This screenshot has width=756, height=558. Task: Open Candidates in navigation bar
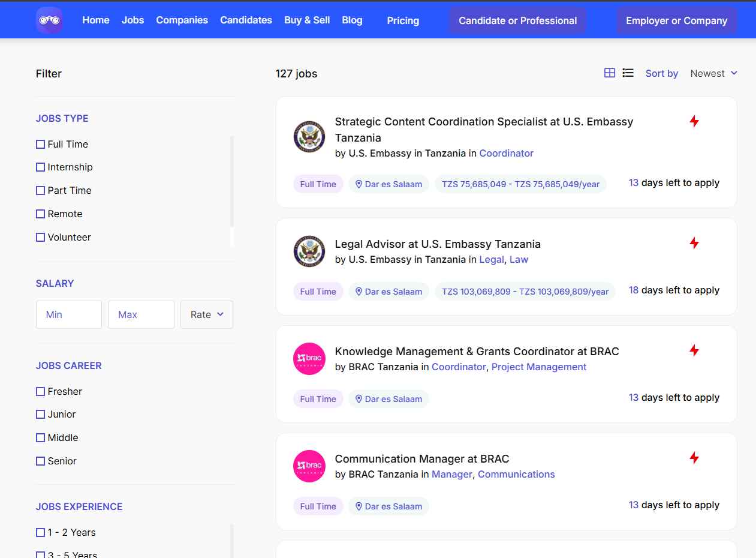click(246, 20)
